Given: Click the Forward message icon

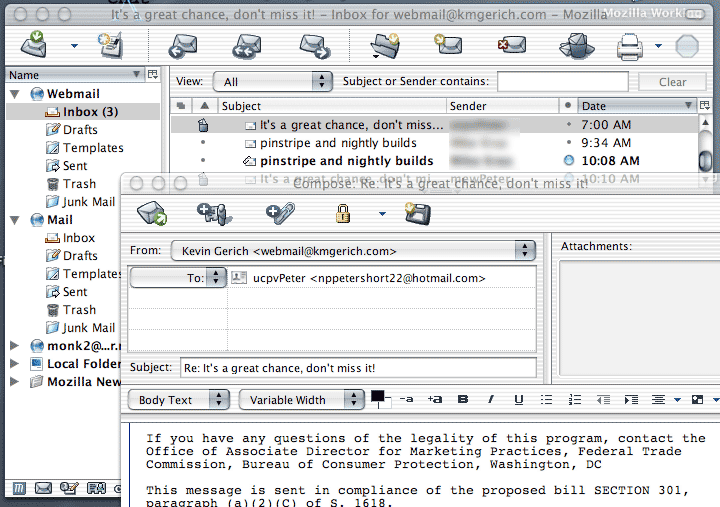Looking at the screenshot, I should [x=315, y=46].
